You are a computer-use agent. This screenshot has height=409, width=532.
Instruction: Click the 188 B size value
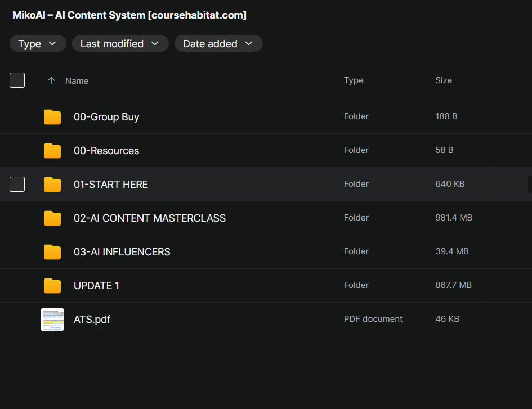(446, 116)
